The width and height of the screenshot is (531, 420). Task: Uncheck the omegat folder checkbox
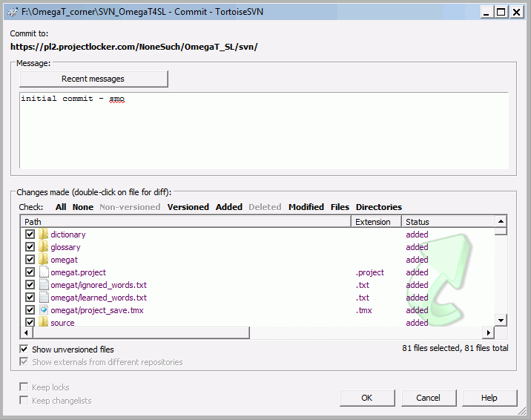pyautogui.click(x=30, y=260)
